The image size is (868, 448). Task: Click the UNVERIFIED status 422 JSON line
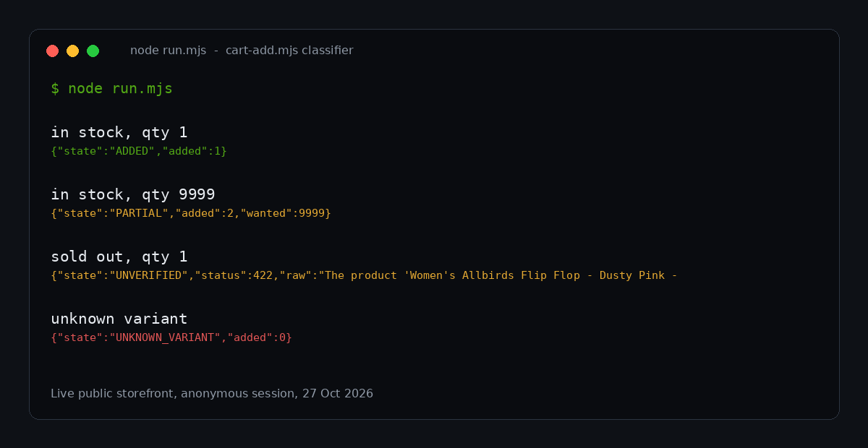point(364,275)
